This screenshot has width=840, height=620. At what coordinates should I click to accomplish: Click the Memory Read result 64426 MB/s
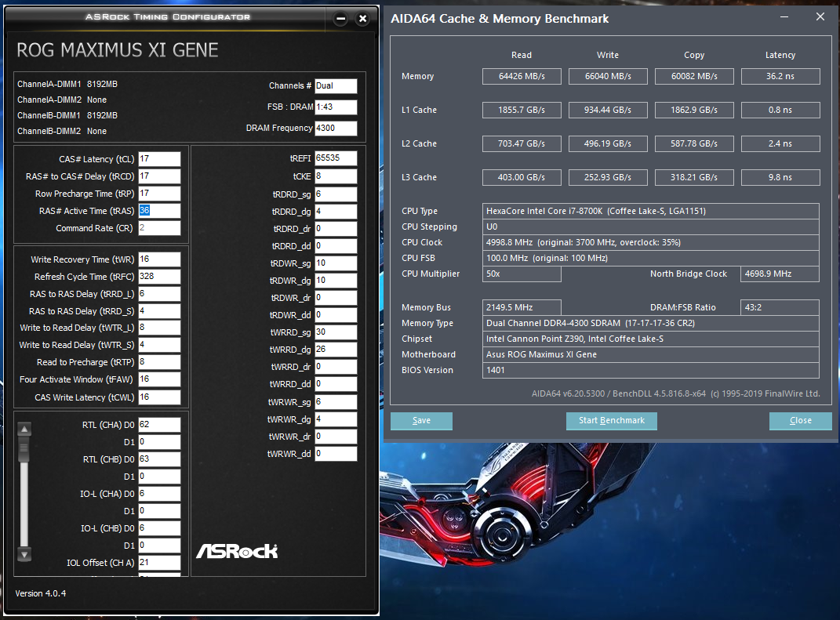click(522, 76)
